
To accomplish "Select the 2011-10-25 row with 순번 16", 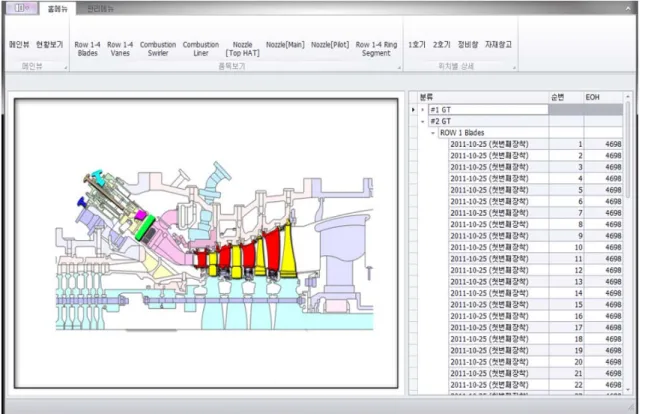I will (x=536, y=316).
